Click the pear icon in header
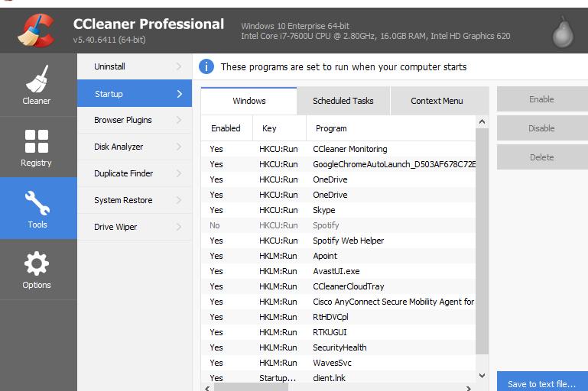Screen dimensions: 588x391 [563, 31]
